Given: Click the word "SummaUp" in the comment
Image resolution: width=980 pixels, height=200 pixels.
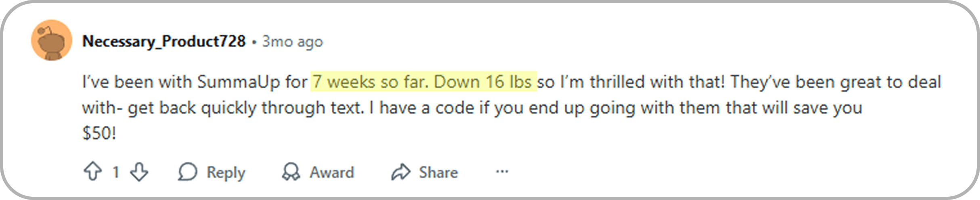Looking at the screenshot, I should coord(239,82).
